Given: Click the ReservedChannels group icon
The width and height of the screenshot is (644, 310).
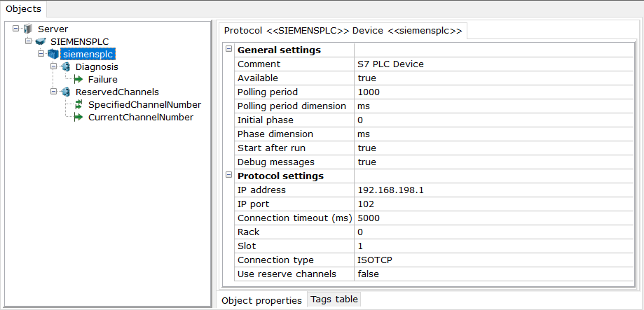Looking at the screenshot, I should click(66, 92).
